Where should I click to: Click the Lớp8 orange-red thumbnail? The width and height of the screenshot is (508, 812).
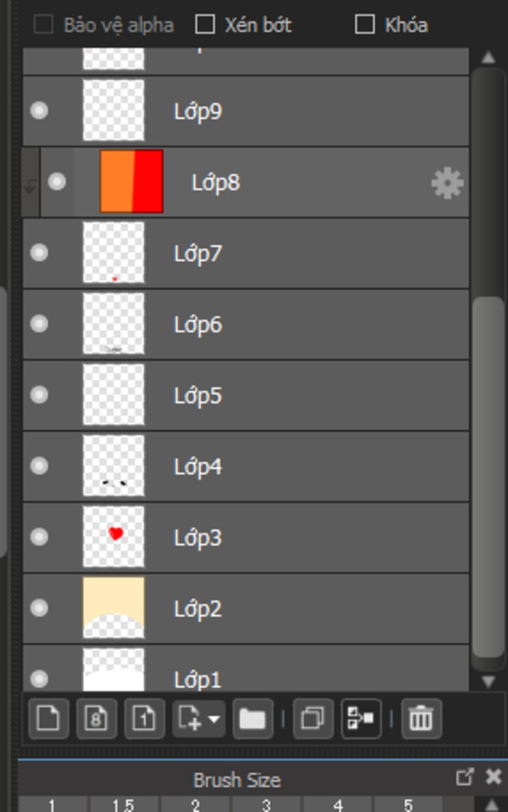point(131,182)
